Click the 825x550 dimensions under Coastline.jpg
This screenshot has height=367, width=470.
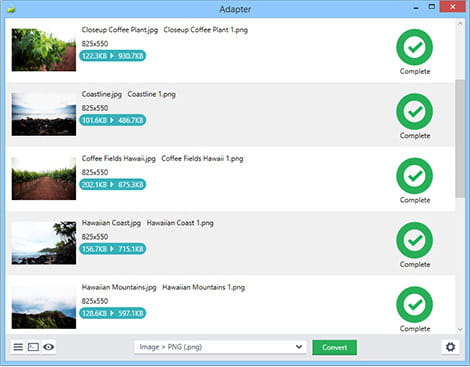[95, 108]
